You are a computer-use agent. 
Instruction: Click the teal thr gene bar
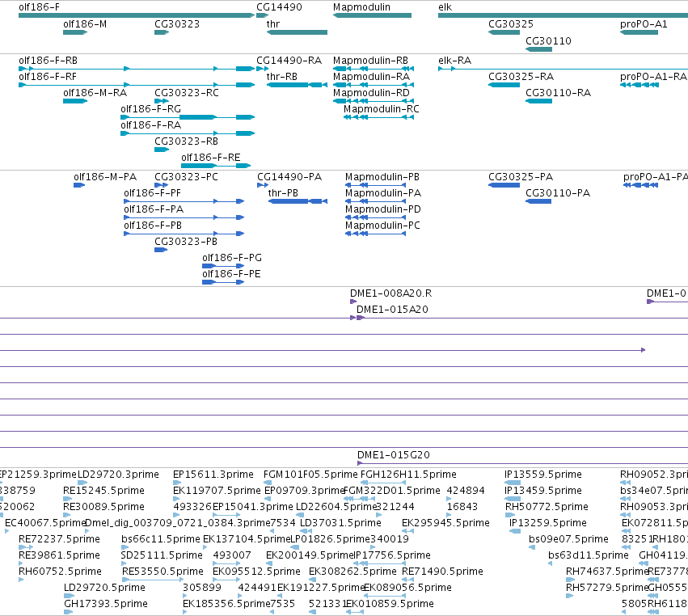click(297, 32)
